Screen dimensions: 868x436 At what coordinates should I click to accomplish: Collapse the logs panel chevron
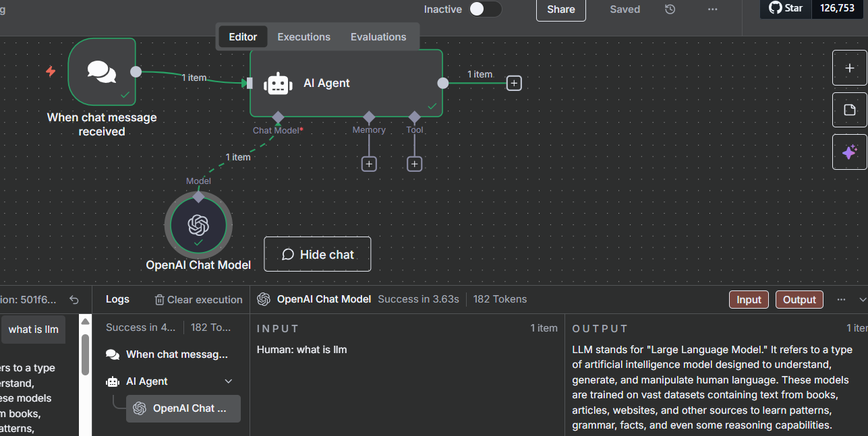click(863, 300)
